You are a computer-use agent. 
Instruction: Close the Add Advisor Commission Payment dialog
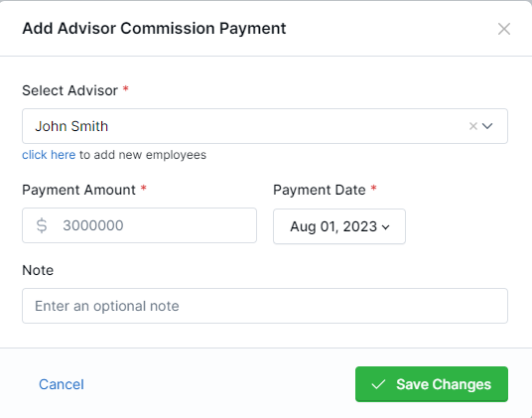pos(504,29)
